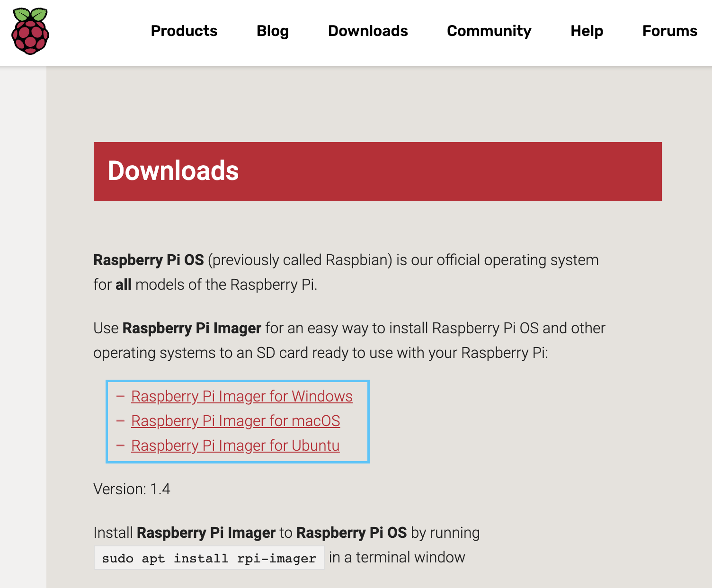Viewport: 712px width, 588px height.
Task: Open the Downloads nav item
Action: click(x=368, y=31)
